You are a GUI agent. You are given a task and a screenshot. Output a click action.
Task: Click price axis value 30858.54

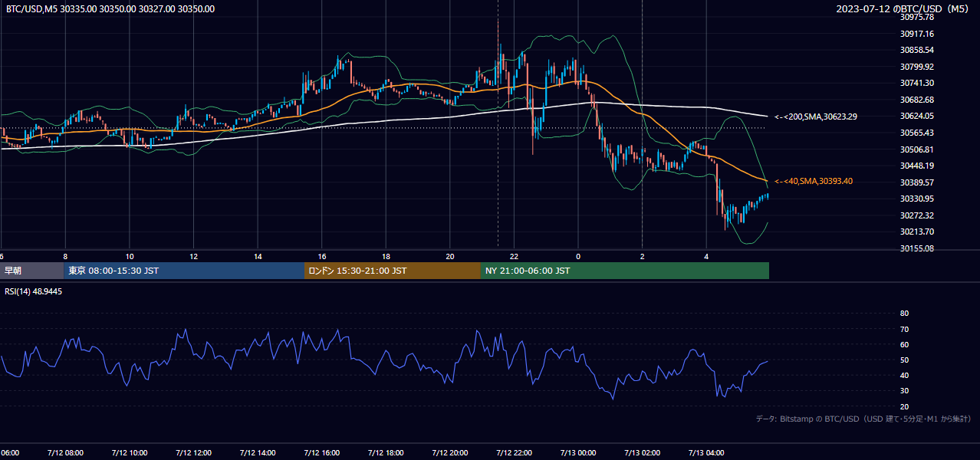point(917,50)
